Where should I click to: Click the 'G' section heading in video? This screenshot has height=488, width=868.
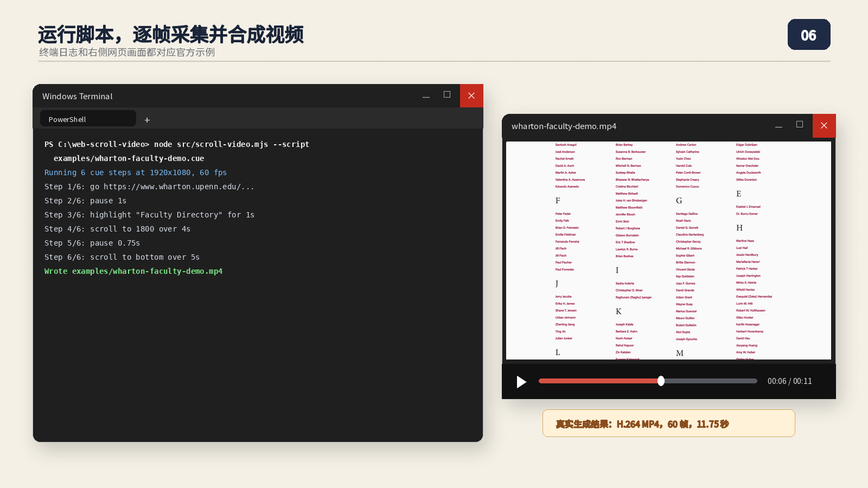coord(679,201)
